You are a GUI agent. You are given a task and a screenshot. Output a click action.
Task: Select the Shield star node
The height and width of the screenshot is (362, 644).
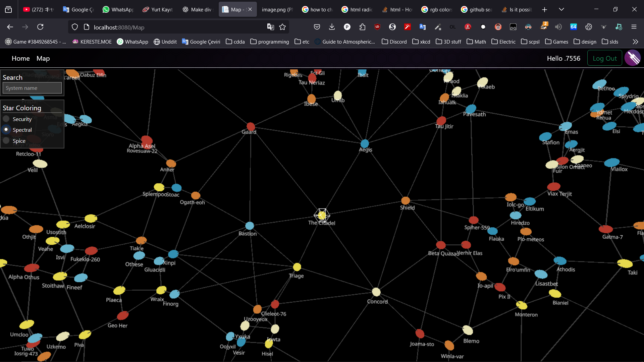tap(406, 200)
